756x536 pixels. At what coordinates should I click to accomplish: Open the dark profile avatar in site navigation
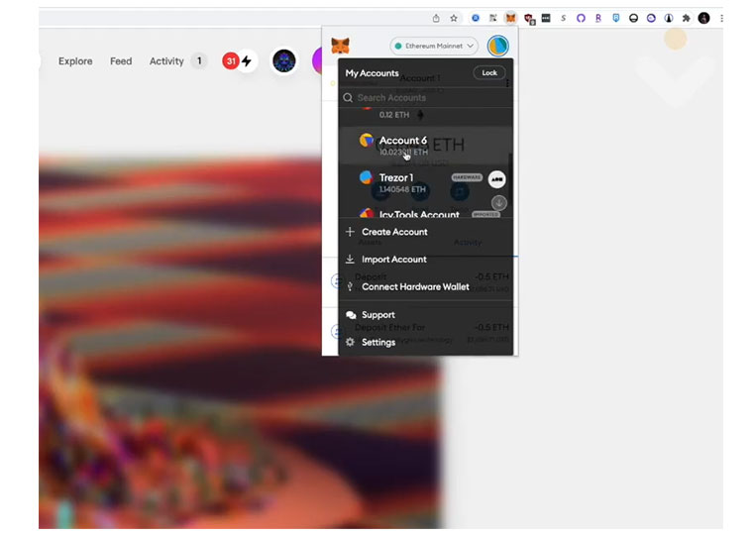tap(284, 61)
